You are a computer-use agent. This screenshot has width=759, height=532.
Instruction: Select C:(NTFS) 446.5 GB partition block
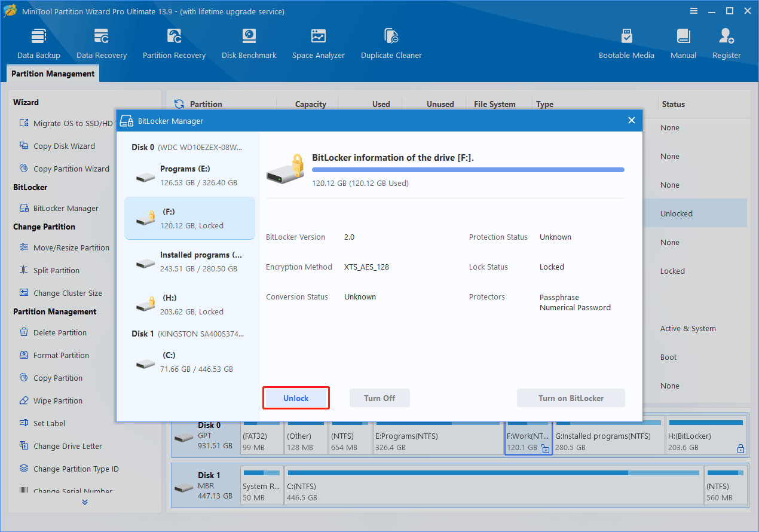[494, 485]
